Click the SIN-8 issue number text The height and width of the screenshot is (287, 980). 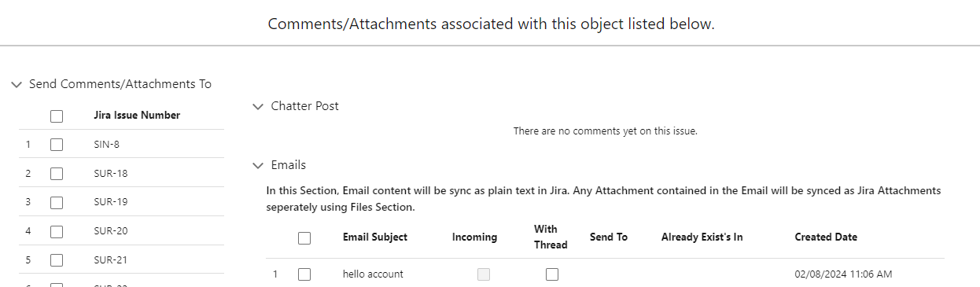coord(106,145)
